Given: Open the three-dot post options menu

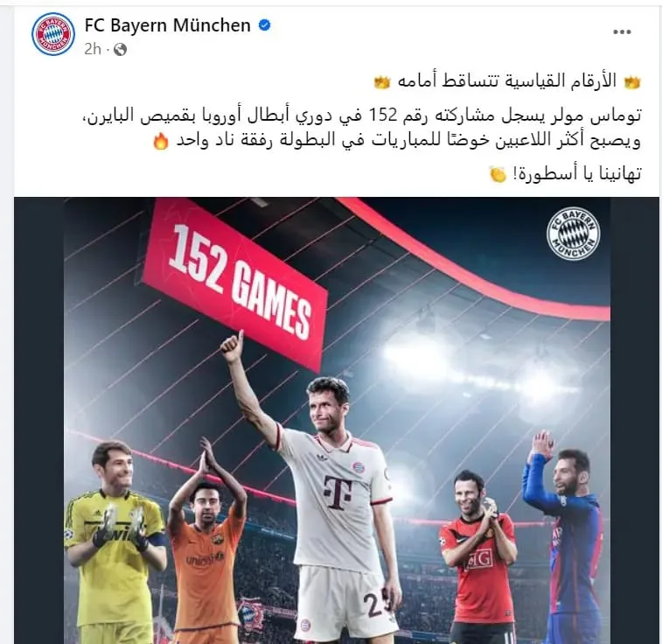Looking at the screenshot, I should [622, 32].
